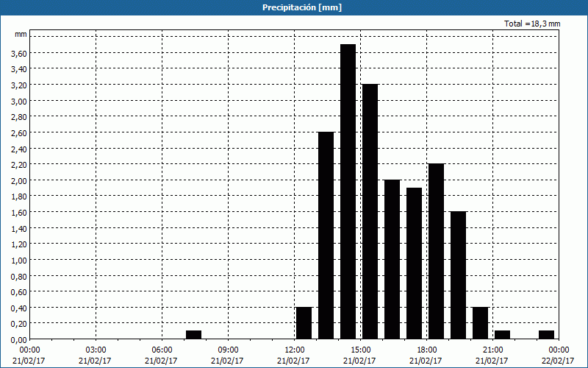The height and width of the screenshot is (368, 588).
Task: Click the '00:00' label above first 21/02/17
Action: (29, 350)
